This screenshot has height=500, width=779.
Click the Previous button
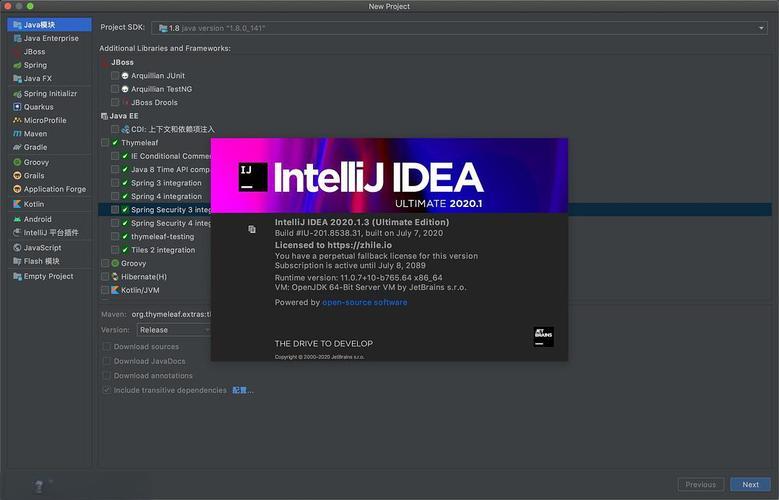(x=701, y=485)
